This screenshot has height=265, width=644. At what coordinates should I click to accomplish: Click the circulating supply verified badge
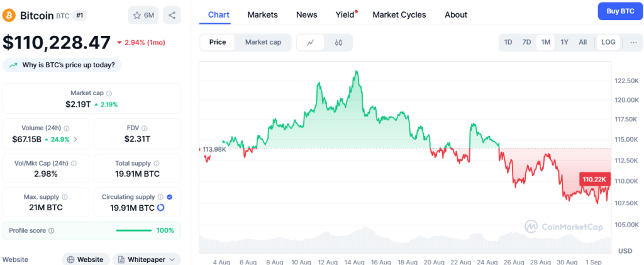(x=169, y=197)
